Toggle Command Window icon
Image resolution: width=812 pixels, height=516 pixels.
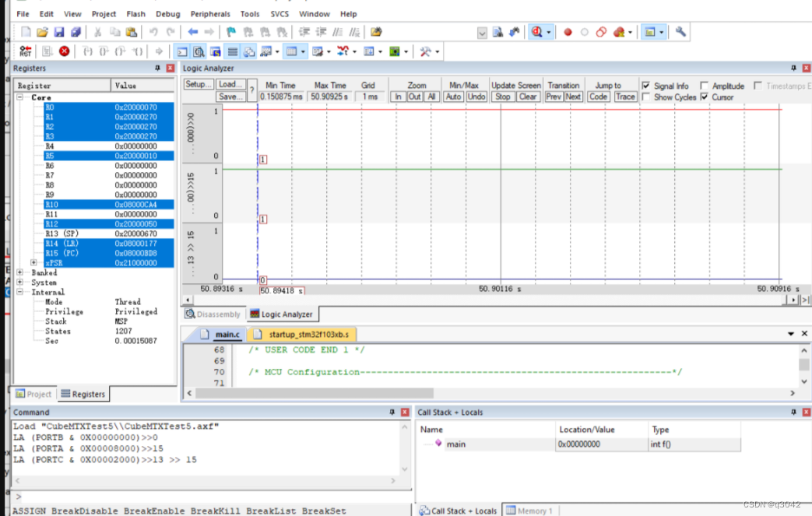pyautogui.click(x=182, y=51)
